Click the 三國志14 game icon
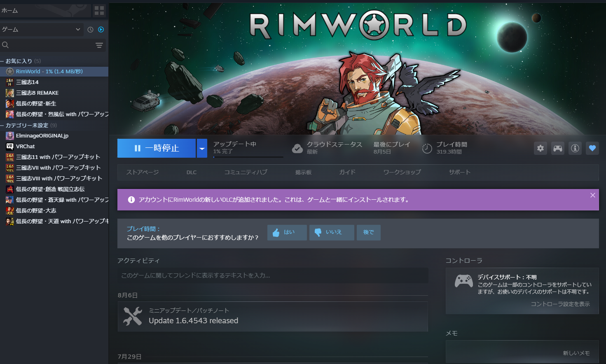Viewport: 606px width, 364px height. pos(10,82)
